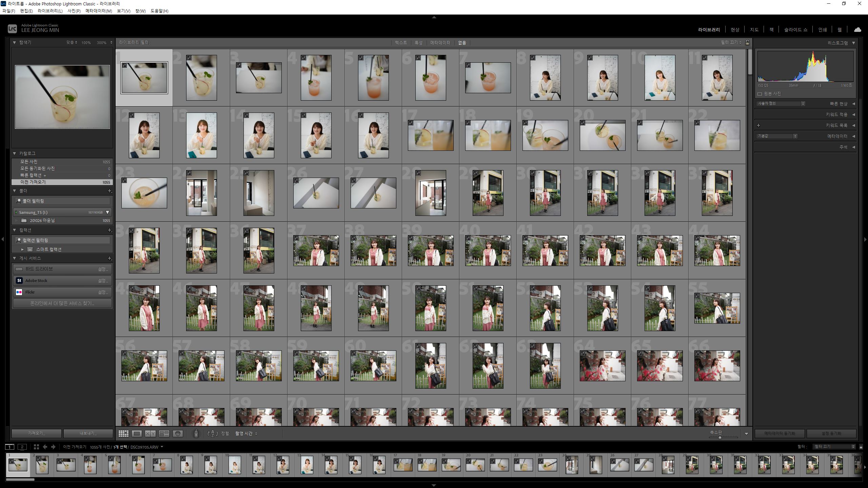Open the 촬영 시간 sort dropdown
The image size is (868, 488).
coord(246,433)
